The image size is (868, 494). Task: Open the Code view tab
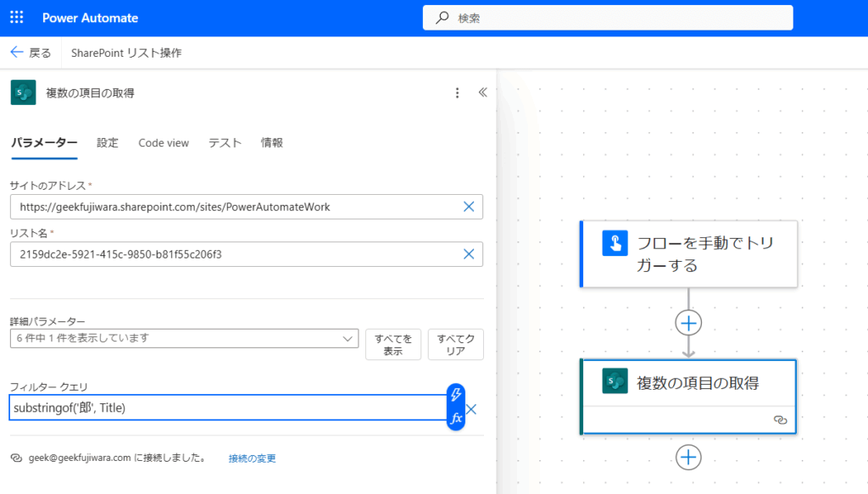click(x=164, y=142)
